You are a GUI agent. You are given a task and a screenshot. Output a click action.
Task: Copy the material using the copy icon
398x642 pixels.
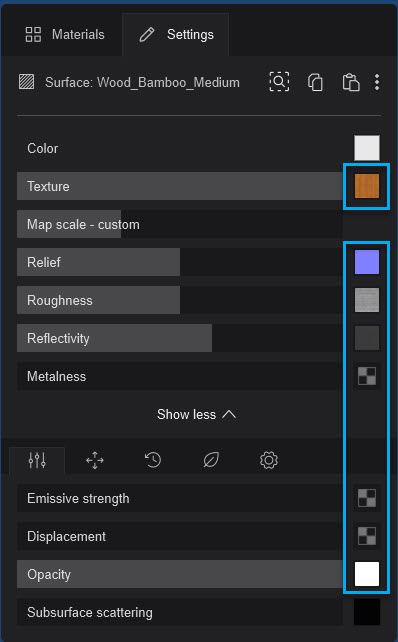(315, 82)
